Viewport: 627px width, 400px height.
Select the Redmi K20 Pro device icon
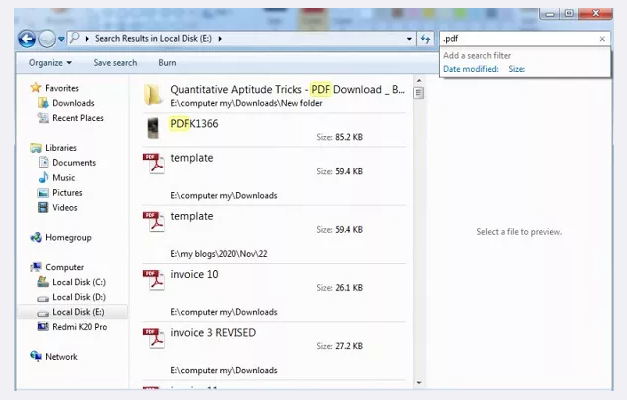coord(42,327)
